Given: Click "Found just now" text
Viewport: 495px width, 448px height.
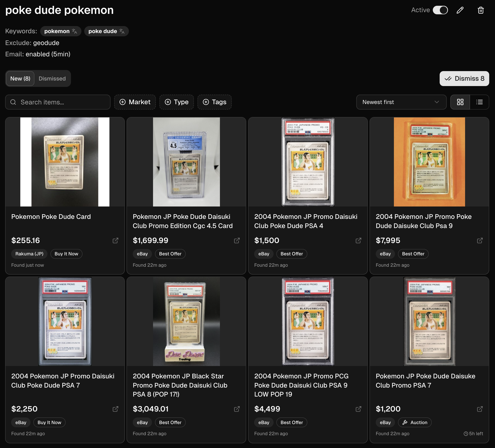Looking at the screenshot, I should (28, 265).
